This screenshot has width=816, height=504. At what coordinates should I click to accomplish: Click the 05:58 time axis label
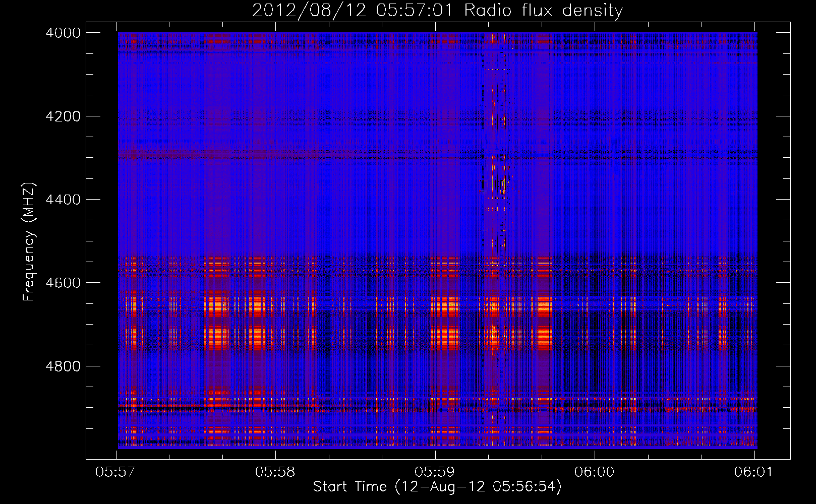275,472
